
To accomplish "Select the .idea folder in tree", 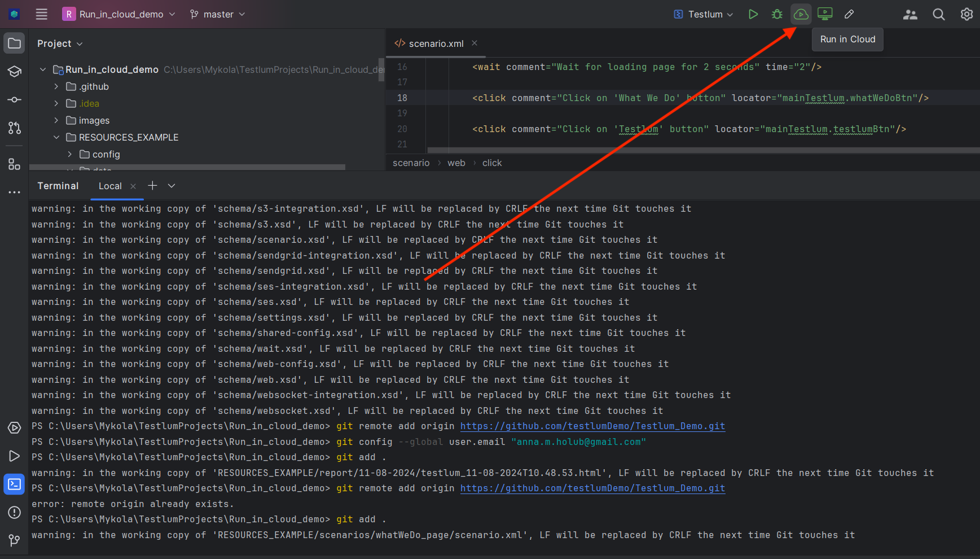I will point(89,103).
